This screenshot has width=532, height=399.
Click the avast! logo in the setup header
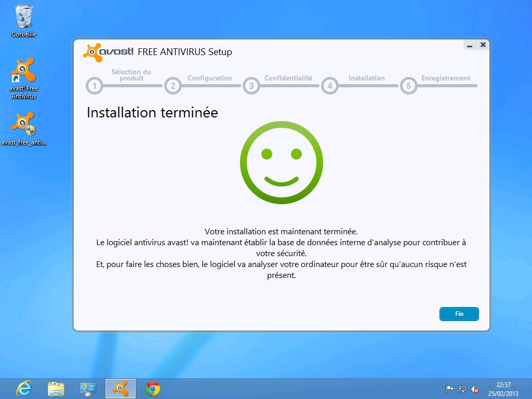tap(109, 52)
